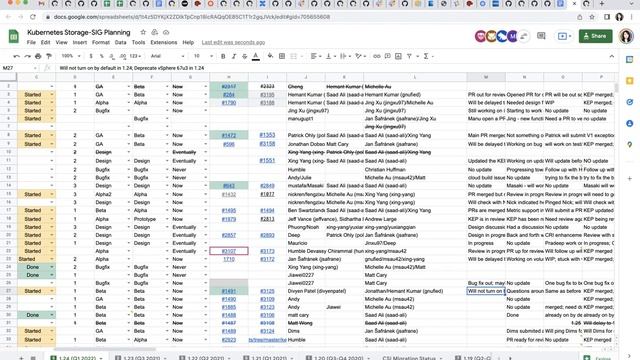Open the Tasks side panel

(629, 102)
